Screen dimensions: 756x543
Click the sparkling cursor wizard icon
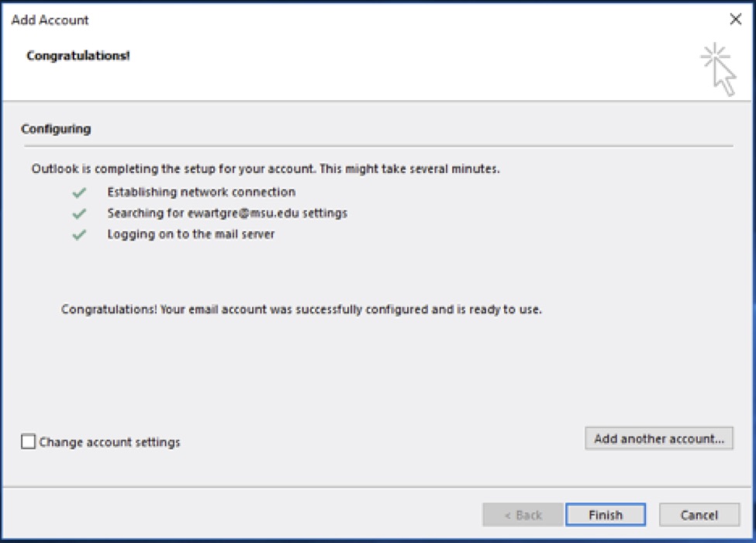point(718,70)
